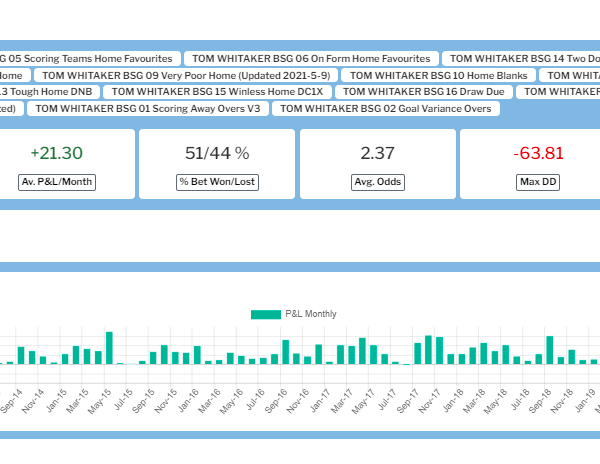The image size is (600, 464).
Task: Select the BSG 06 On Form Home Favourites tag
Action: click(311, 59)
